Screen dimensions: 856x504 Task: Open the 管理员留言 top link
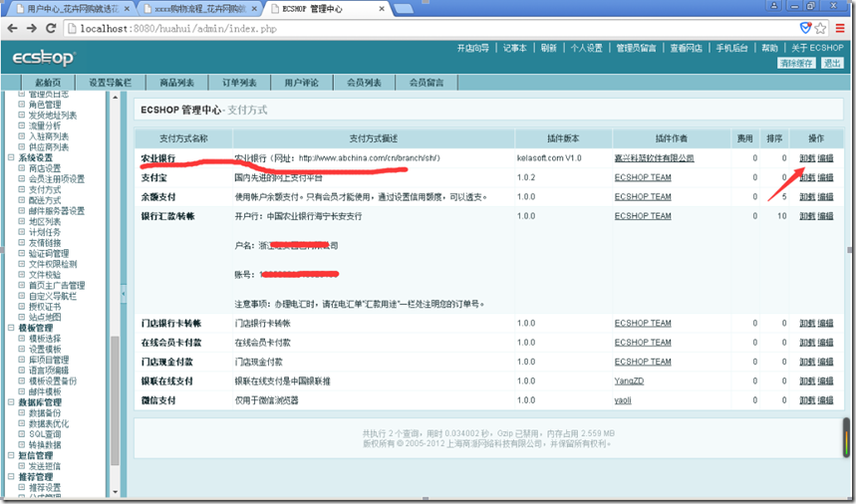[x=636, y=48]
